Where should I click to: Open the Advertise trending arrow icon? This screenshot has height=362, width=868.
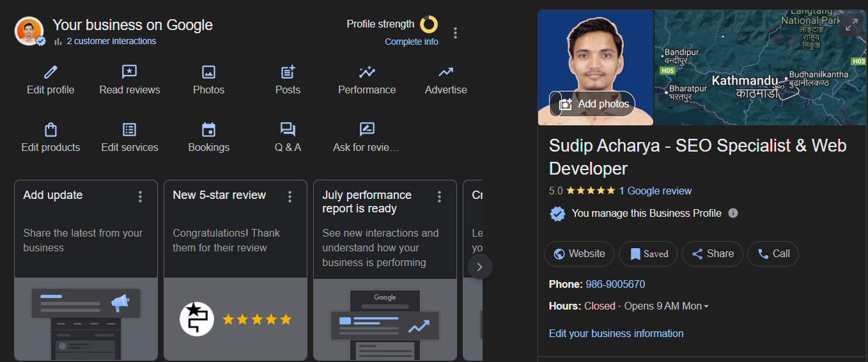pos(446,72)
